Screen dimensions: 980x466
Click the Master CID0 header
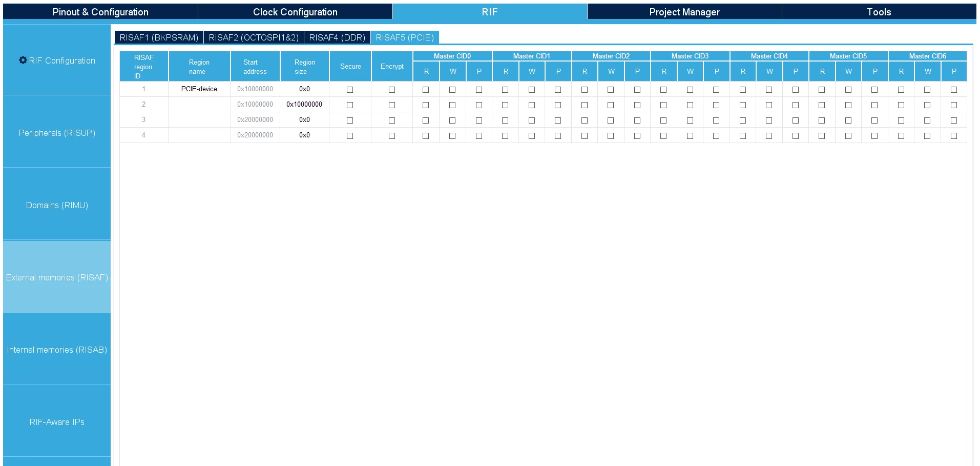pyautogui.click(x=452, y=56)
